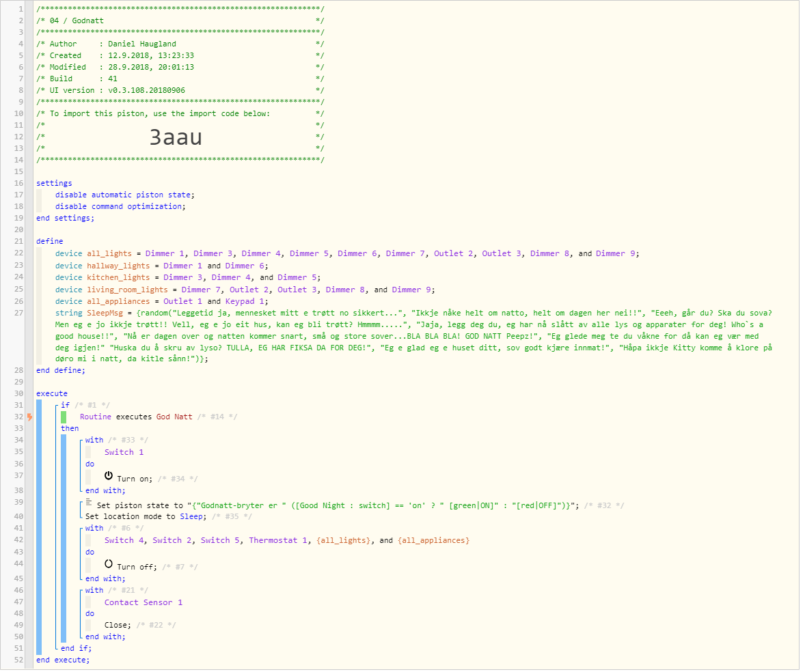805x672 pixels.
Task: Click 'end execute;' statement
Action: [x=63, y=661]
